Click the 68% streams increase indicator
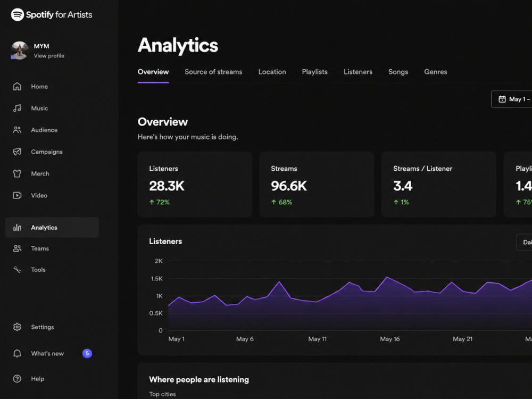The image size is (532, 399). point(281,202)
